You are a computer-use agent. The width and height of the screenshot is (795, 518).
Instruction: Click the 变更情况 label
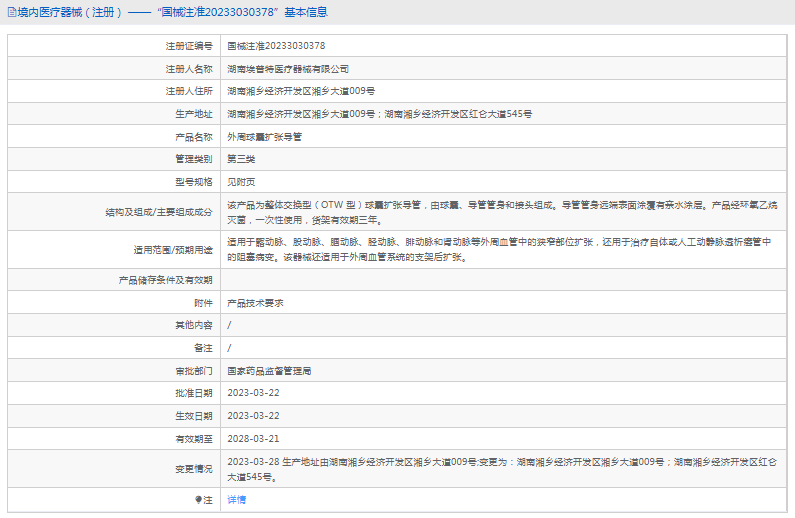click(x=194, y=469)
